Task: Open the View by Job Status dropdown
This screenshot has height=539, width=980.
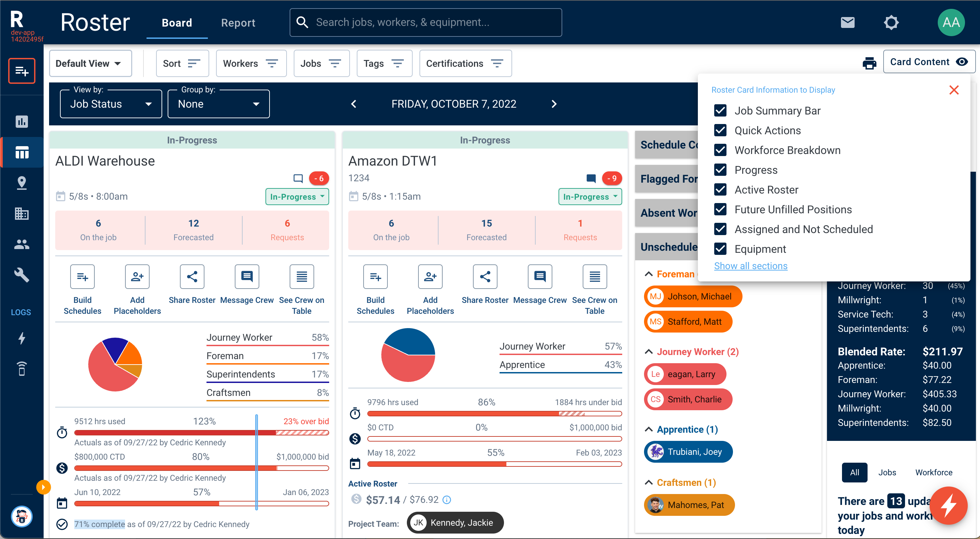Action: (x=111, y=104)
